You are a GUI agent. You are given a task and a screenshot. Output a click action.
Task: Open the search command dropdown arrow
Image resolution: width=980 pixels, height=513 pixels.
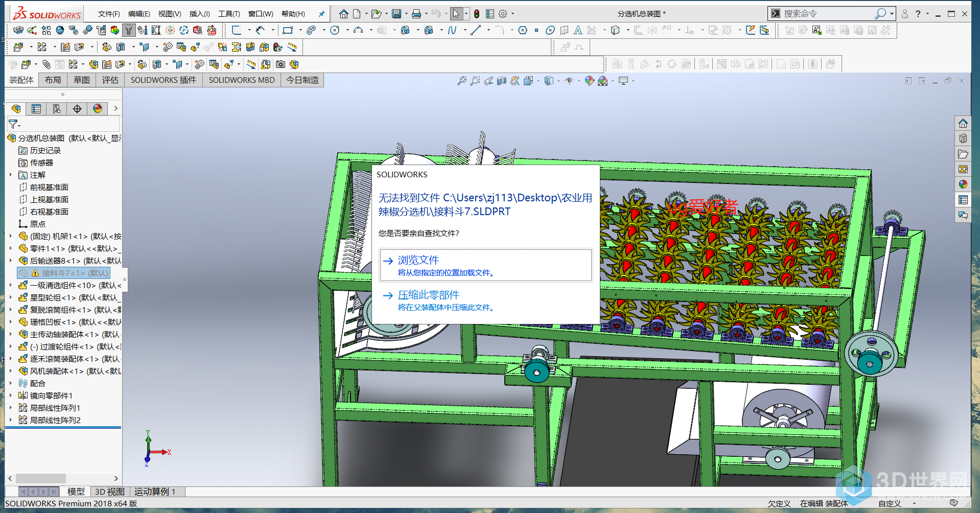[x=892, y=14]
